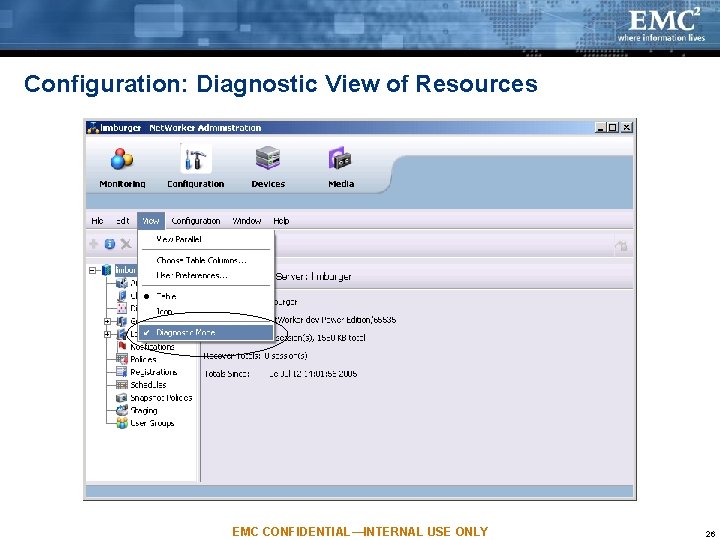
Task: Open the Configuration section icon
Action: pos(196,159)
